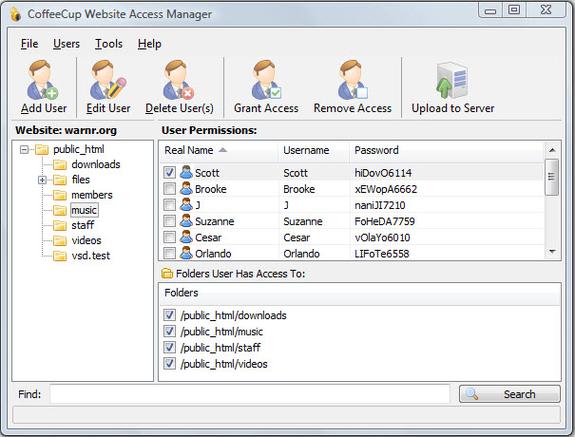Click the Upload to Server icon
Viewport: 575px width, 437px height.
[x=452, y=81]
